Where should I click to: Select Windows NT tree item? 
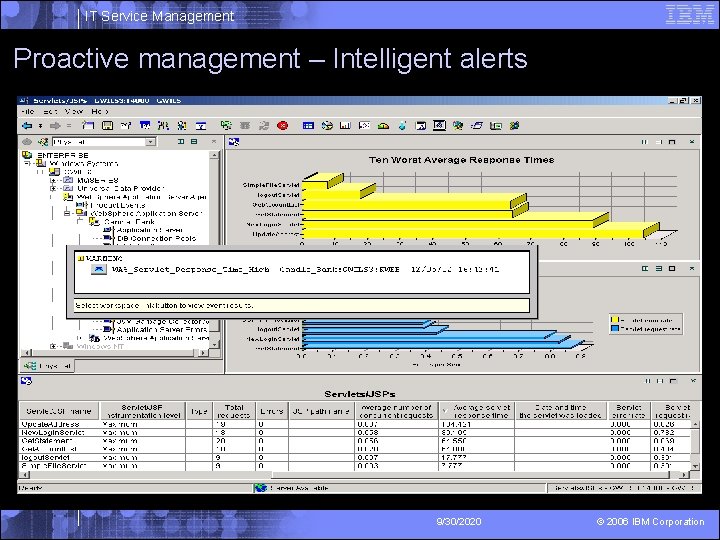(100, 346)
